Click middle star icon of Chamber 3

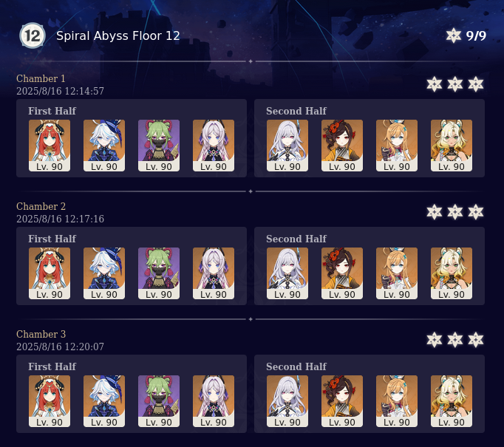(x=455, y=340)
